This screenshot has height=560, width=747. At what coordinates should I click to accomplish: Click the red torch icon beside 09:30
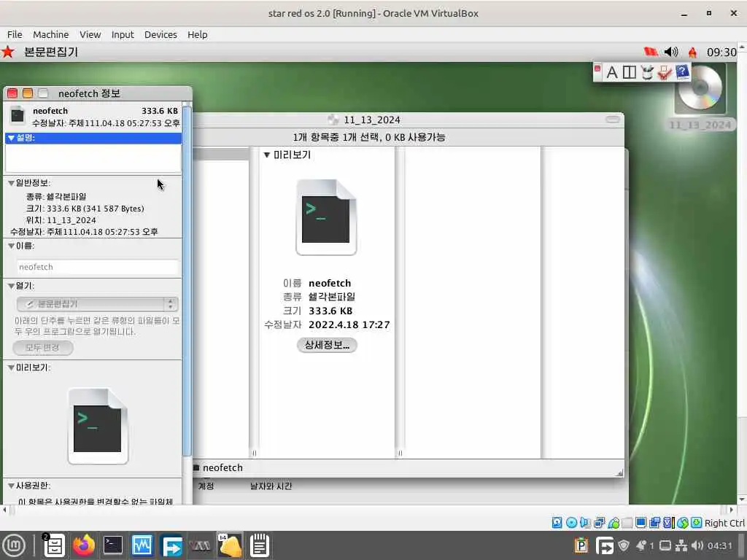pos(692,52)
